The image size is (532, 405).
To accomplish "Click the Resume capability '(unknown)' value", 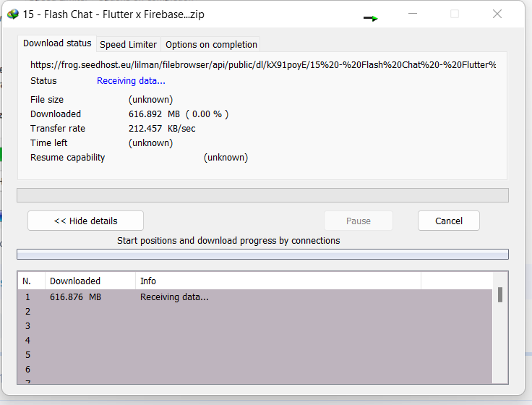I will coord(226,158).
